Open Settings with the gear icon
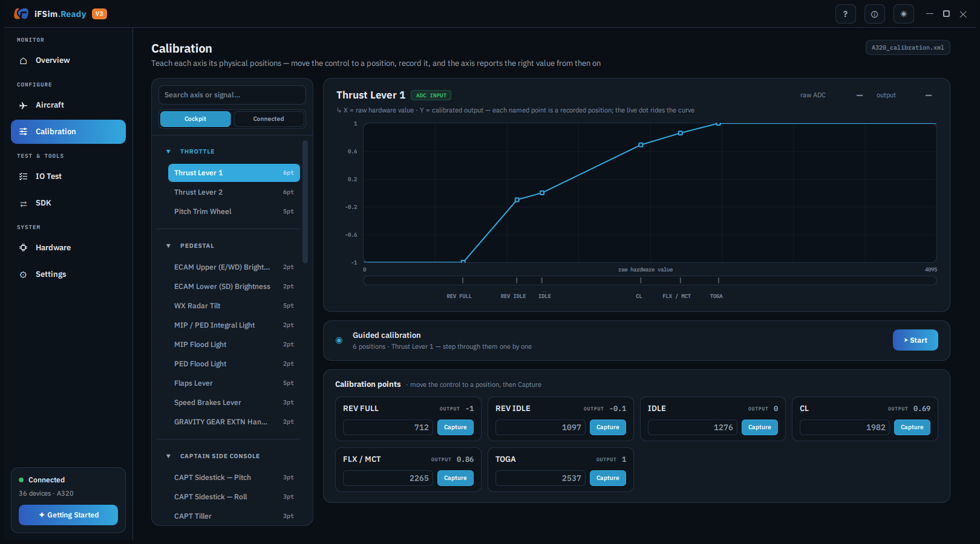Screen dimensions: 980x544 23,274
